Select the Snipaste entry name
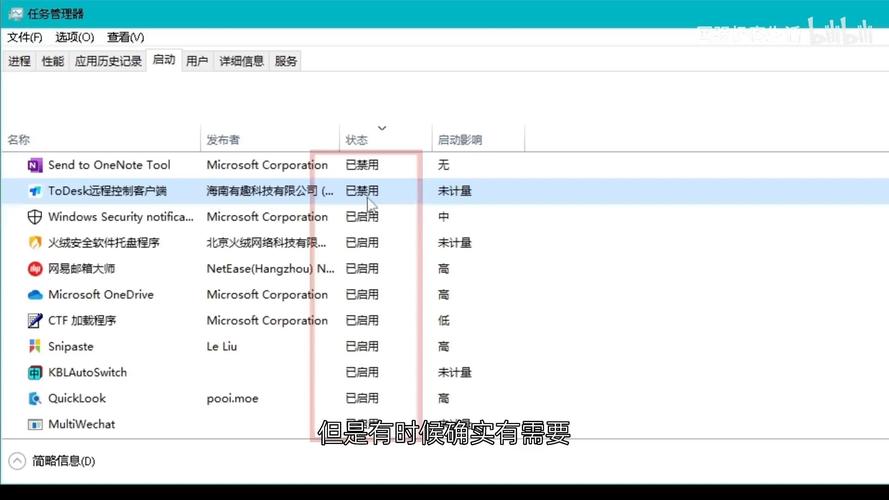Image resolution: width=889 pixels, height=500 pixels. point(71,346)
